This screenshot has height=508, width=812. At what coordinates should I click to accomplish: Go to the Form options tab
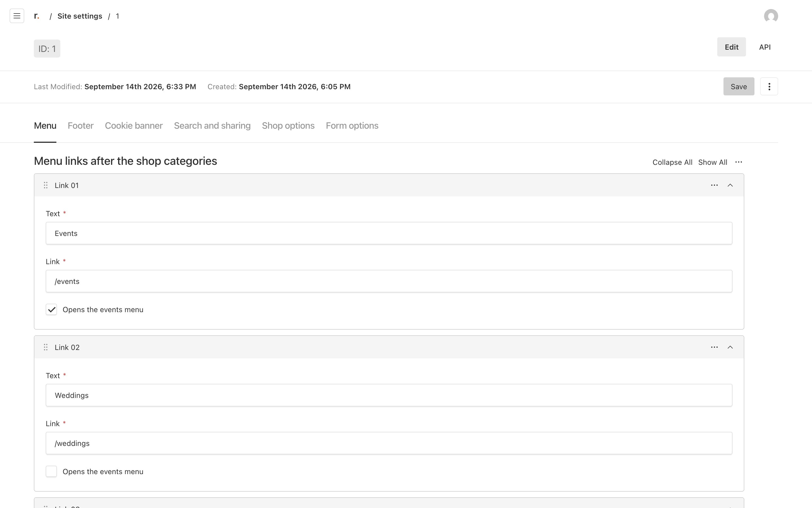[x=352, y=126]
